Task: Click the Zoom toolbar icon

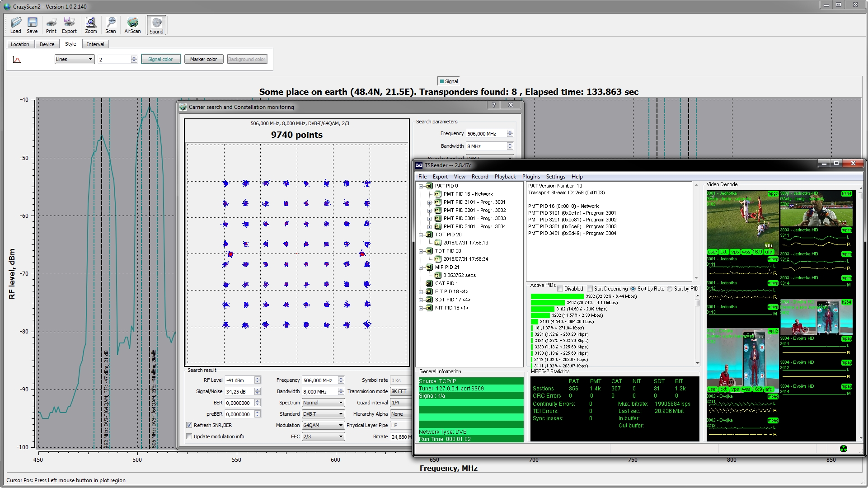Action: pyautogui.click(x=91, y=25)
